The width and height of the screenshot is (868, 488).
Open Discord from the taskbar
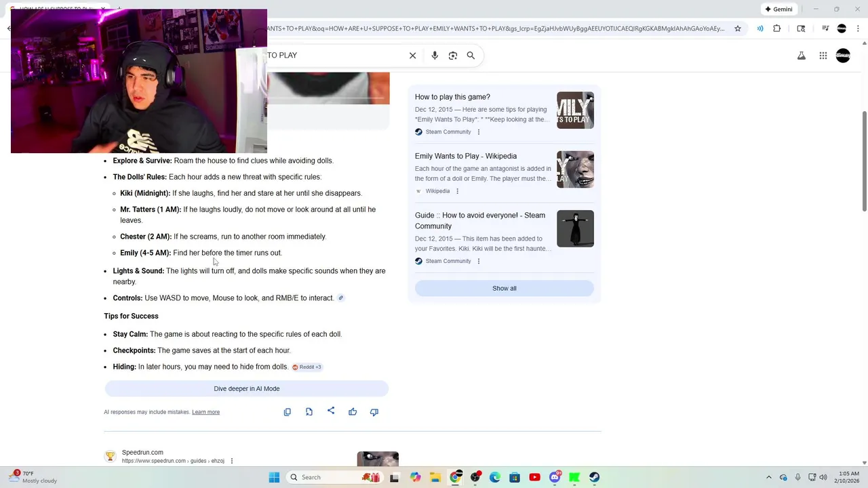coord(555,477)
